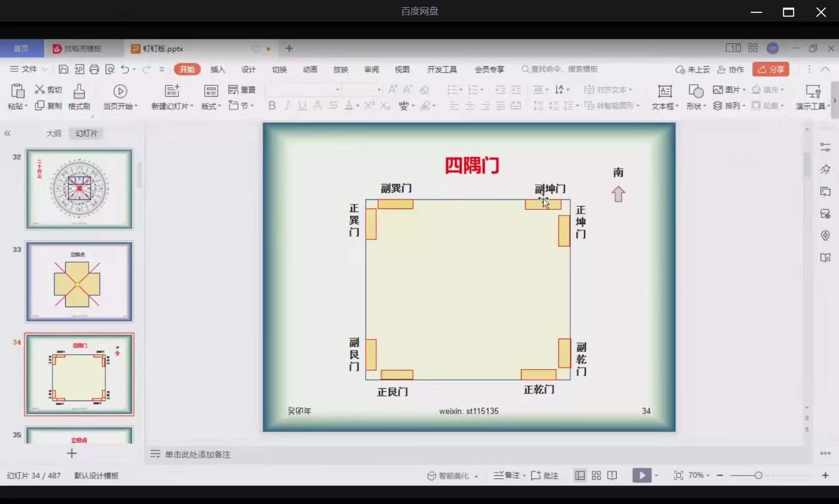
Task: Open the 70% zoom level dropdown
Action: coord(699,475)
